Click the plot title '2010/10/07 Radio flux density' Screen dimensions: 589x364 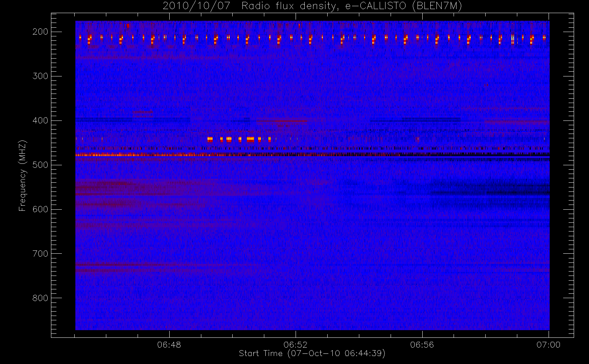click(312, 6)
